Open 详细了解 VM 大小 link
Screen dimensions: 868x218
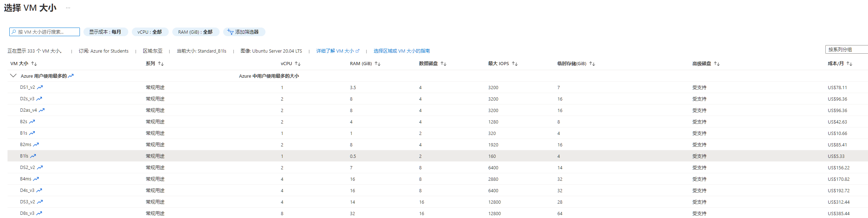tap(337, 51)
